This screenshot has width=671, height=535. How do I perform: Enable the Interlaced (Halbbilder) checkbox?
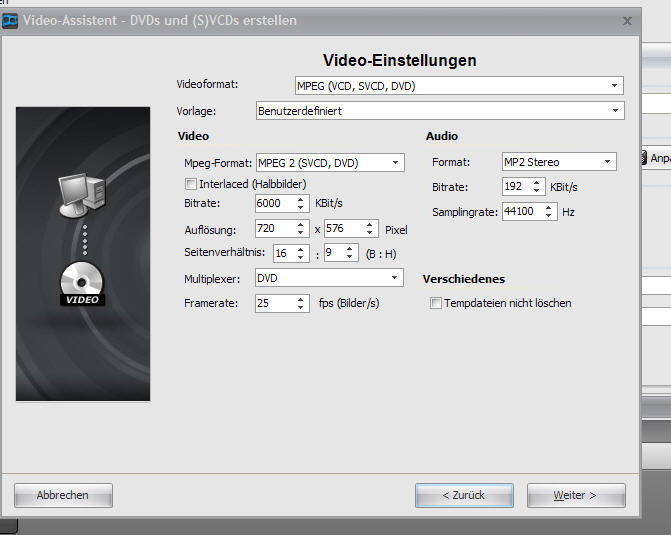click(191, 183)
